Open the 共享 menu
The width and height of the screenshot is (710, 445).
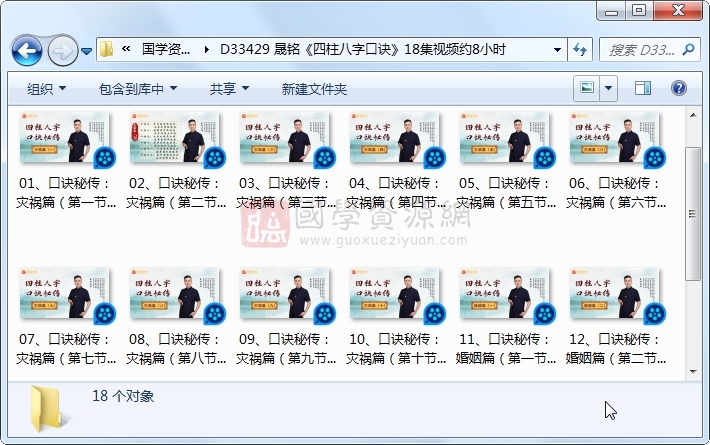(x=229, y=89)
